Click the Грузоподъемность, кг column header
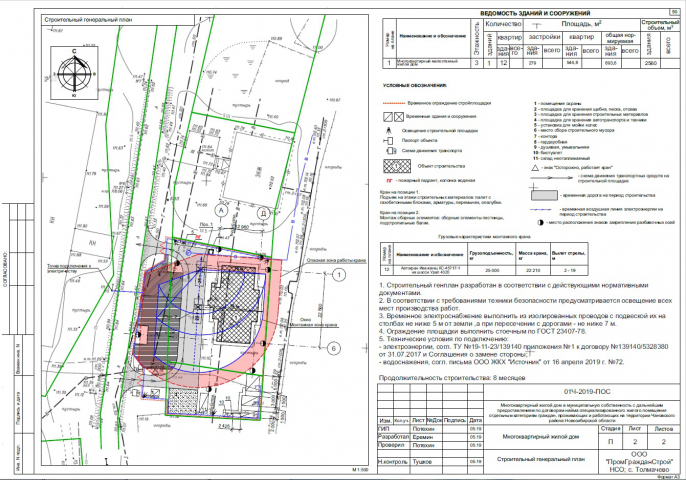Screen dimensions: 686x480 pyautogui.click(x=492, y=254)
